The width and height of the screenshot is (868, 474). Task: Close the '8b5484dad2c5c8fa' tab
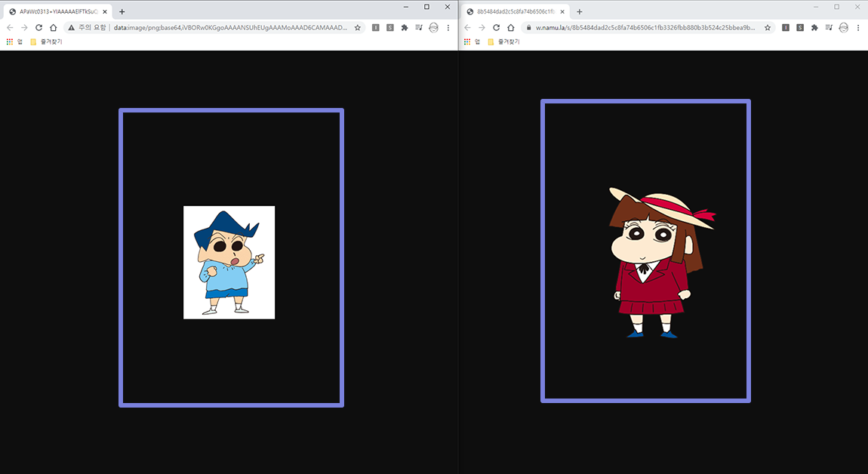coord(562,11)
